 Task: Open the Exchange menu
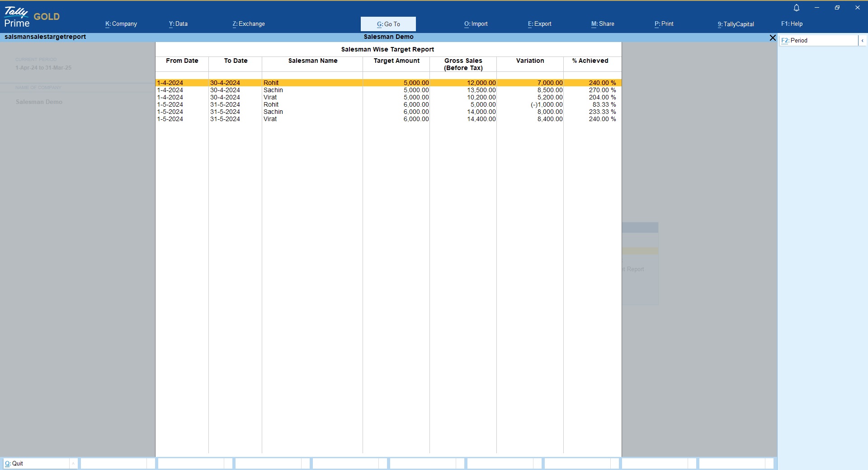249,24
